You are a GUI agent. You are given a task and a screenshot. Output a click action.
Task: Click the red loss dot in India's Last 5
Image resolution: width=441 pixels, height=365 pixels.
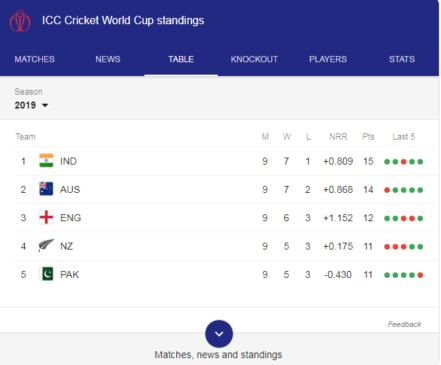(x=404, y=162)
